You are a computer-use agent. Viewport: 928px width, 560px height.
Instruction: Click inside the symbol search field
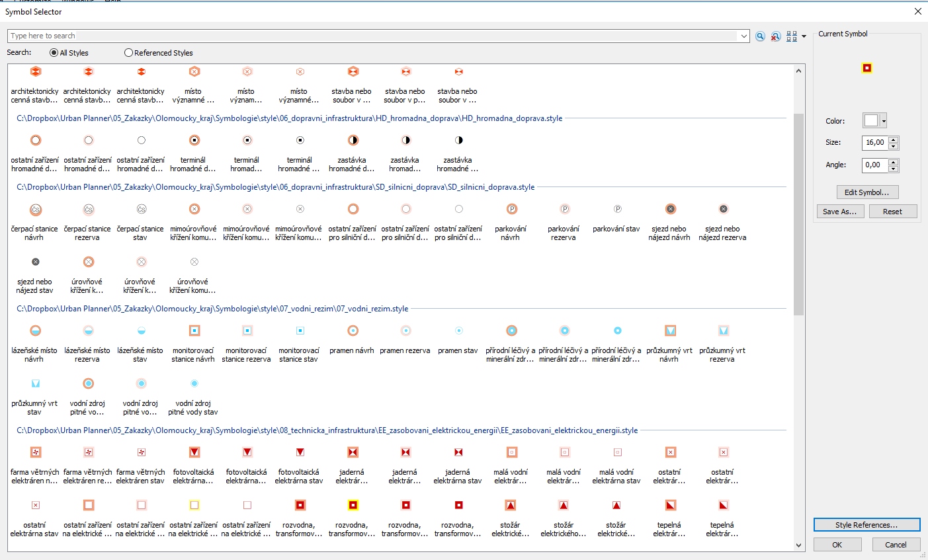point(373,36)
